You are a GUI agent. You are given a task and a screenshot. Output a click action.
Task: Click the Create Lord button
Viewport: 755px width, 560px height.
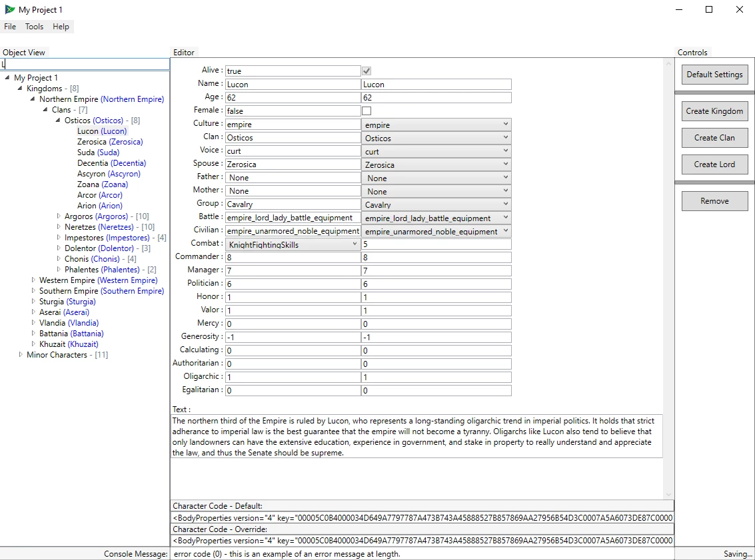point(714,164)
